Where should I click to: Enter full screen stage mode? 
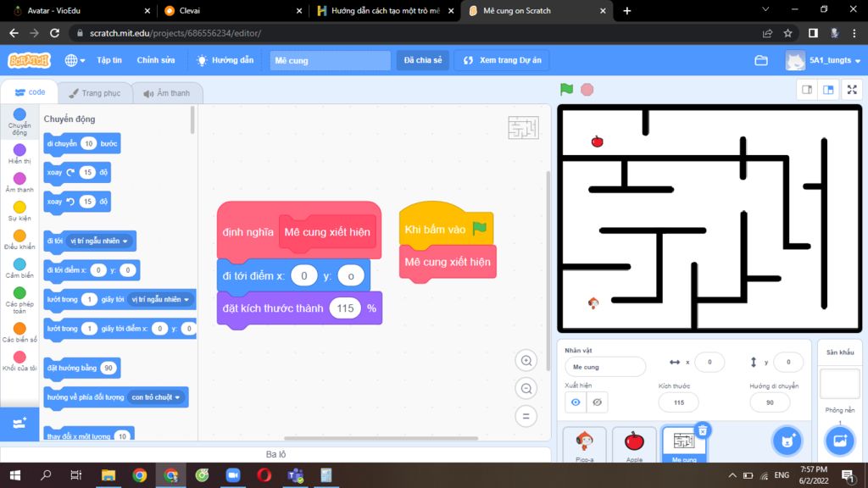click(852, 90)
